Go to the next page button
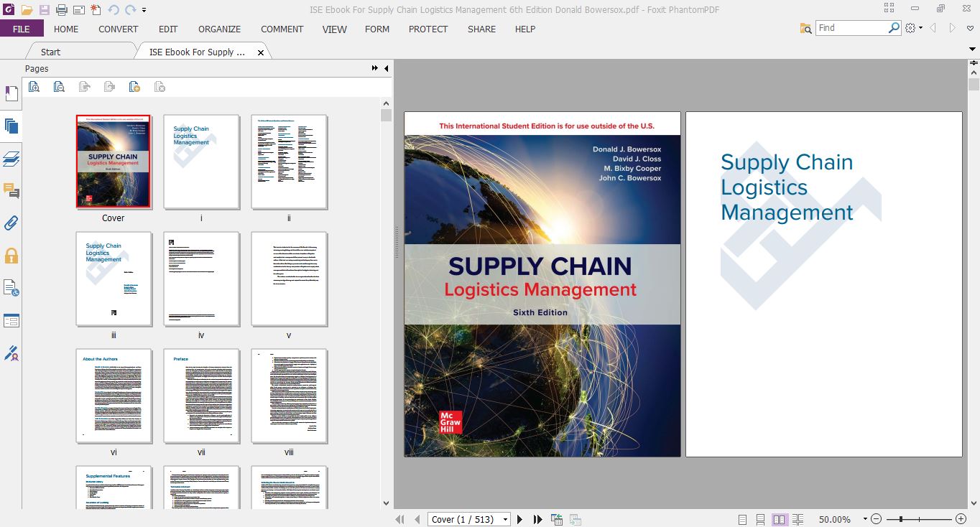This screenshot has width=980, height=527. 520,519
